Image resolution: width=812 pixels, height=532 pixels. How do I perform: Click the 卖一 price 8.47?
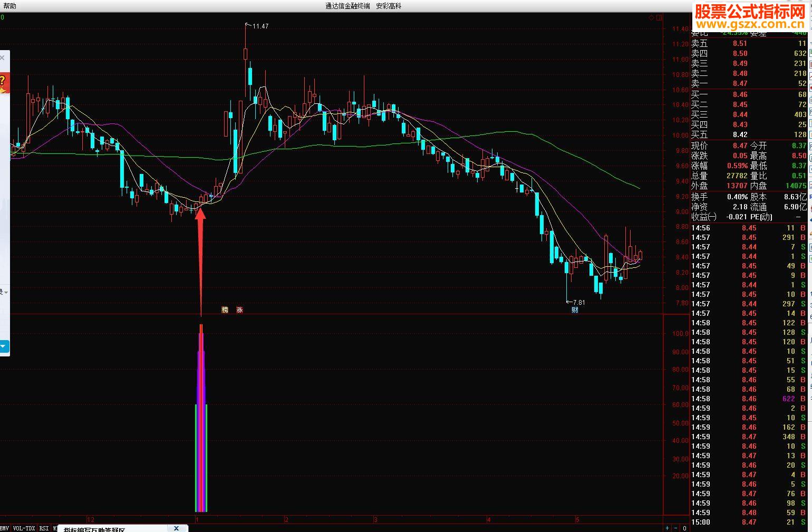740,83
